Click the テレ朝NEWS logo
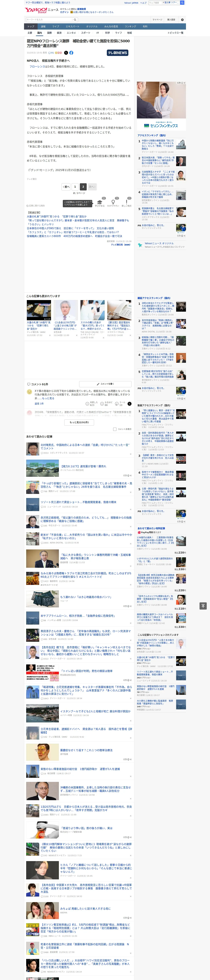 [117, 53]
